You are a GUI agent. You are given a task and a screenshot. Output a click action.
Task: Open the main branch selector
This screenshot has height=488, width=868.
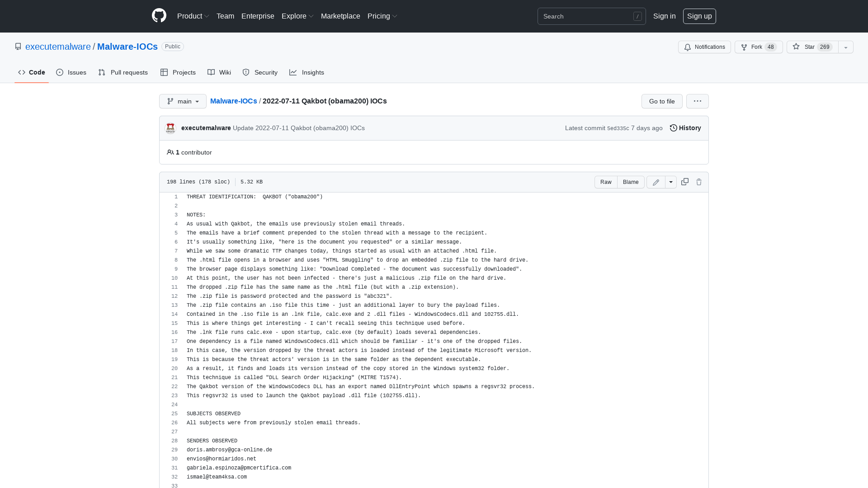coord(183,101)
